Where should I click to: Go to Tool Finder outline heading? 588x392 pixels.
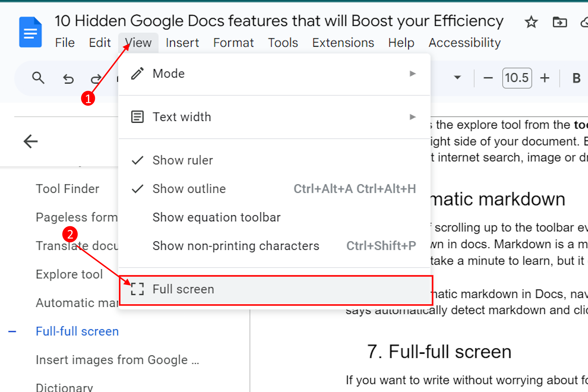67,189
